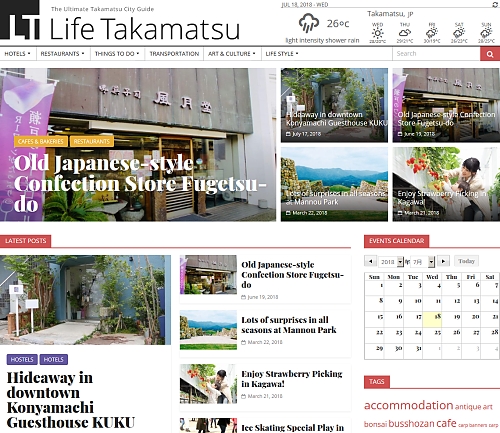The image size is (500, 433).
Task: Click the busshozan tag
Action: [x=411, y=424]
